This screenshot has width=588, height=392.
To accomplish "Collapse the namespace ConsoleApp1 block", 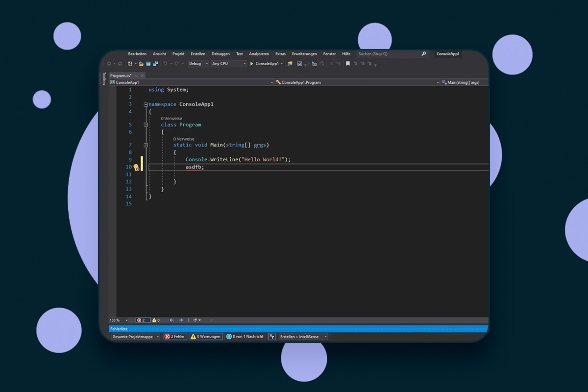I will (x=146, y=104).
